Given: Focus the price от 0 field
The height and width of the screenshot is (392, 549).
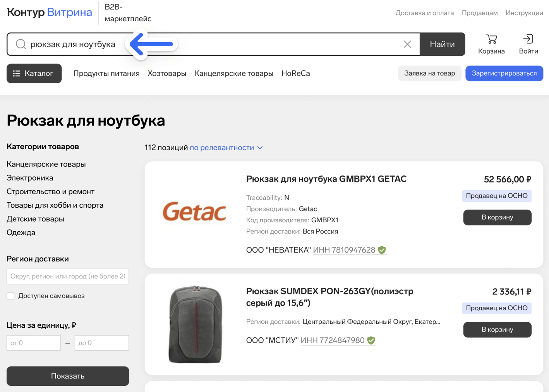Looking at the screenshot, I should pos(34,343).
